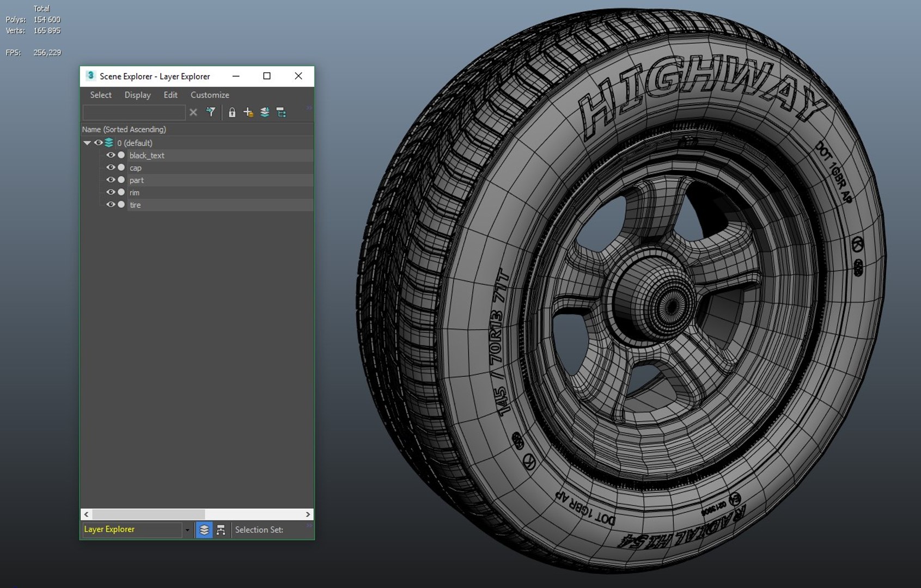Click the Layer Explorer name field
Image resolution: width=921 pixels, height=588 pixels.
(132, 529)
